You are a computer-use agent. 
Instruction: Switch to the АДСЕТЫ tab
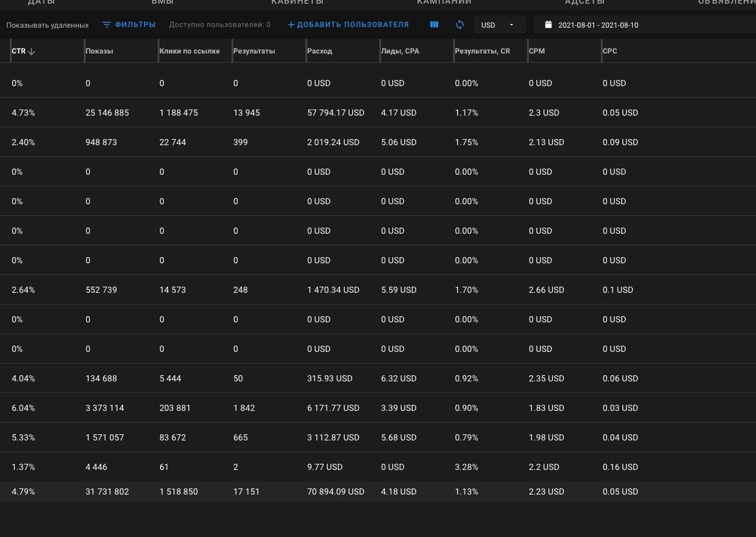[585, 2]
